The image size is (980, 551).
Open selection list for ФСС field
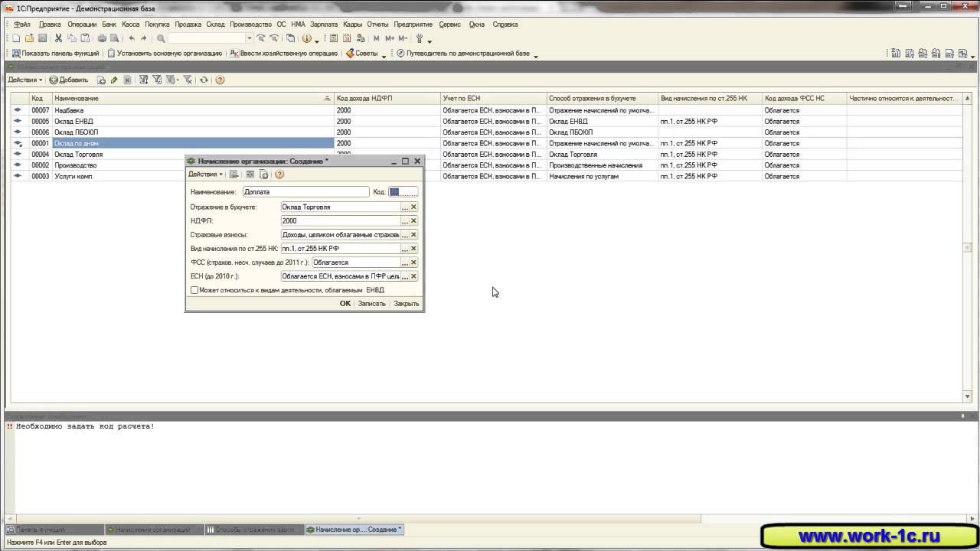[x=405, y=262]
